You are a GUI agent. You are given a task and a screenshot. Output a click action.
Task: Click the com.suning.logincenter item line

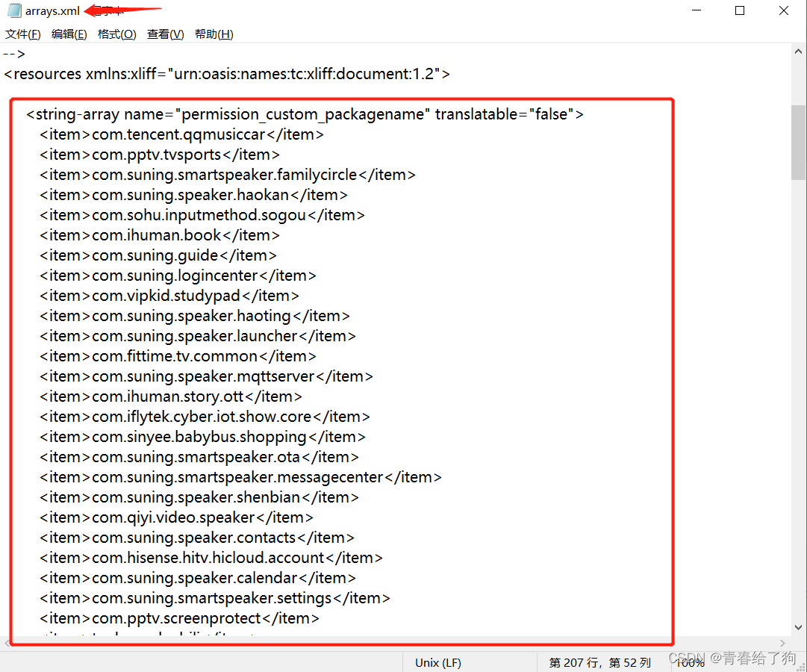coord(178,276)
